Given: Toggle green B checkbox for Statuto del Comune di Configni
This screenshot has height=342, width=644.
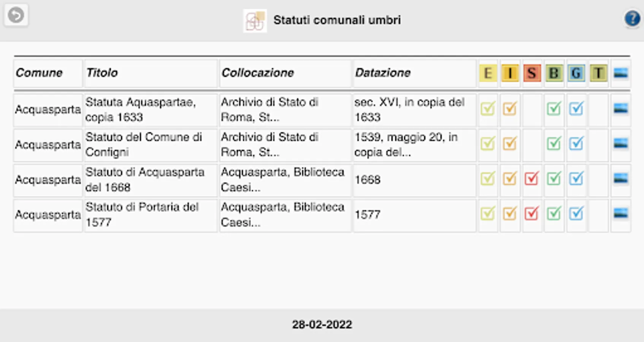Looking at the screenshot, I should coord(554,144).
